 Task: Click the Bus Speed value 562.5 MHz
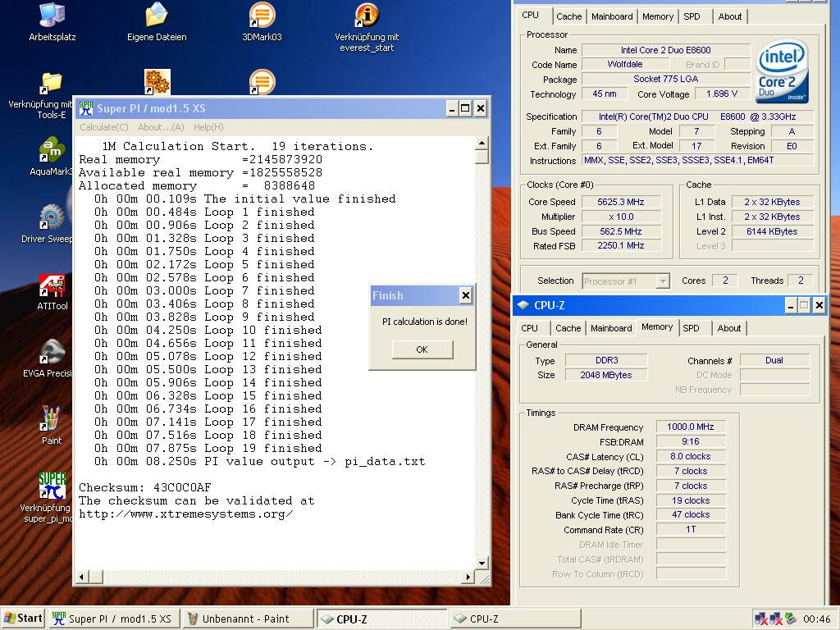tap(621, 231)
